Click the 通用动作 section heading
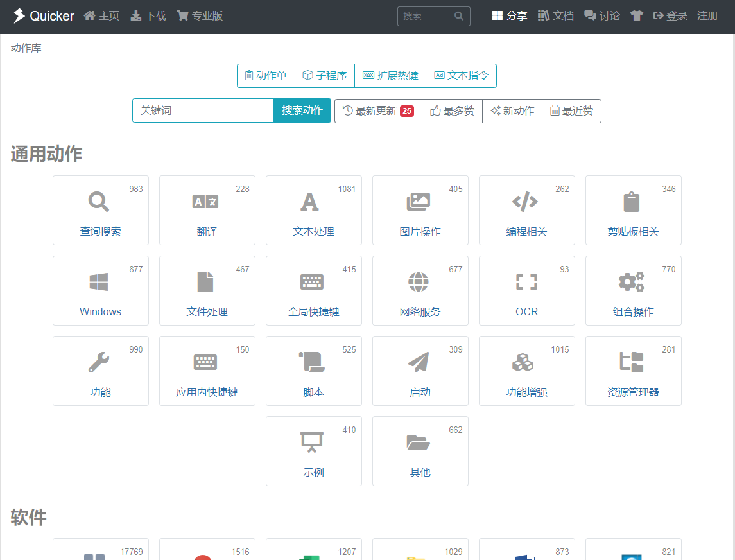This screenshot has width=735, height=560. point(46,154)
